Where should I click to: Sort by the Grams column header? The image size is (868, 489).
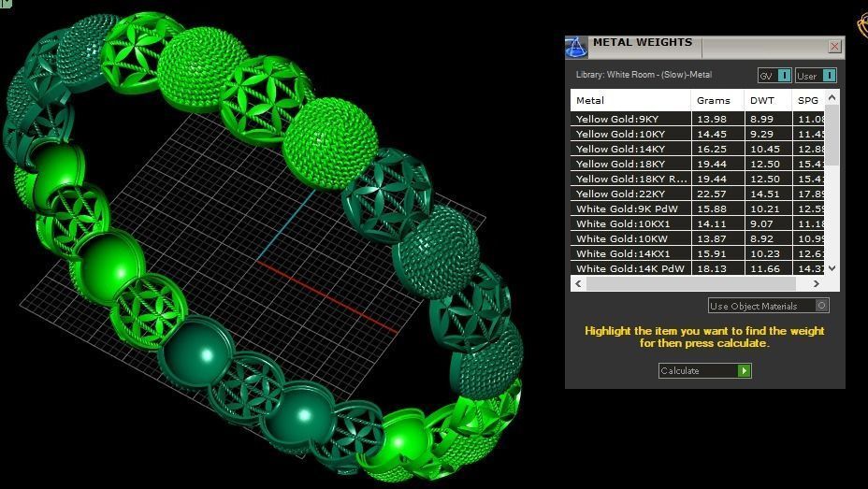(x=717, y=100)
